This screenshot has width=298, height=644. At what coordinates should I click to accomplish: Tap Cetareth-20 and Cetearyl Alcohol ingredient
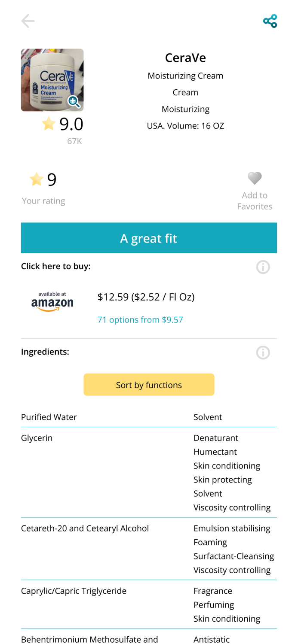pos(85,528)
